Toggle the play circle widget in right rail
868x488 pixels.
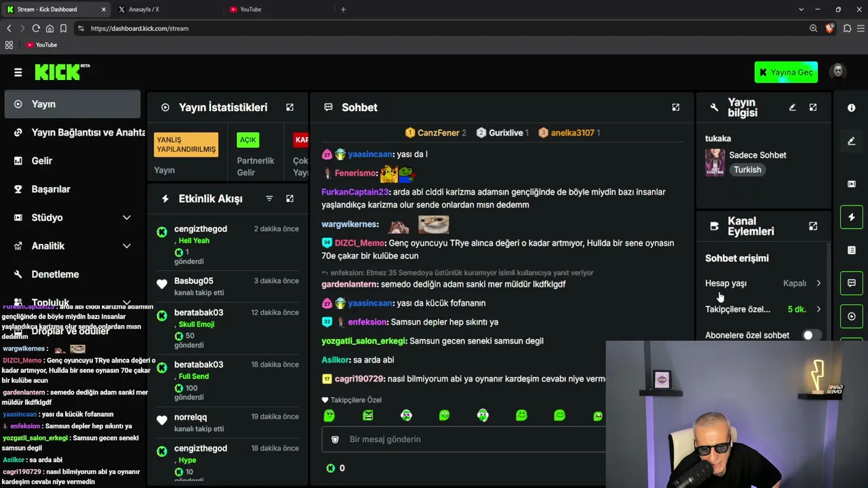coord(852,316)
